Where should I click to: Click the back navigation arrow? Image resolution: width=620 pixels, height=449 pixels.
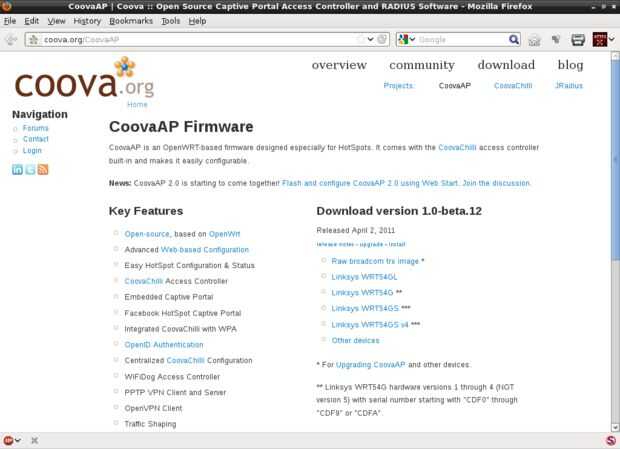click(11, 40)
